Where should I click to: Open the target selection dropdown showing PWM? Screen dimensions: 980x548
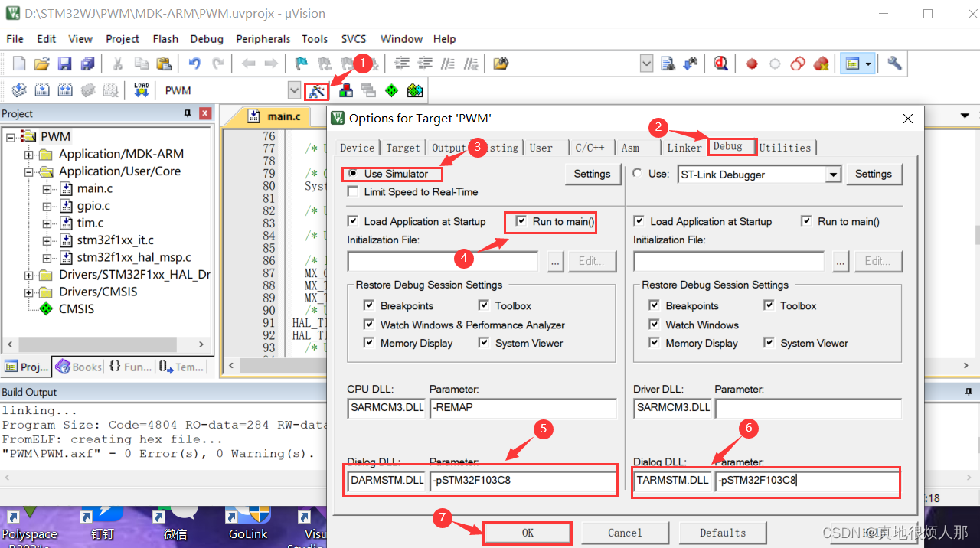click(x=294, y=90)
